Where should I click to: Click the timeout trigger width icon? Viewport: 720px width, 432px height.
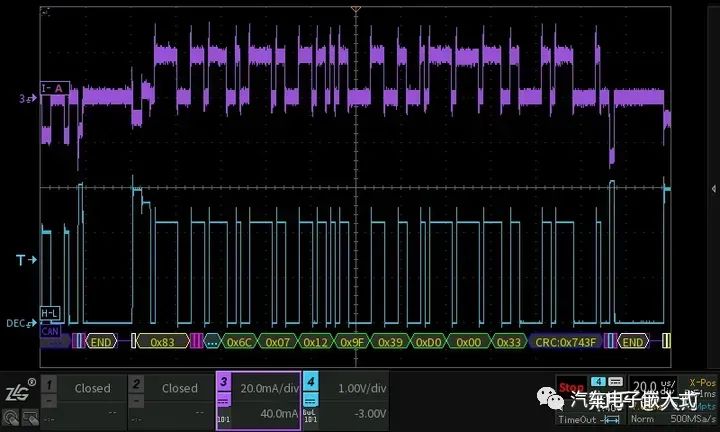click(x=611, y=419)
